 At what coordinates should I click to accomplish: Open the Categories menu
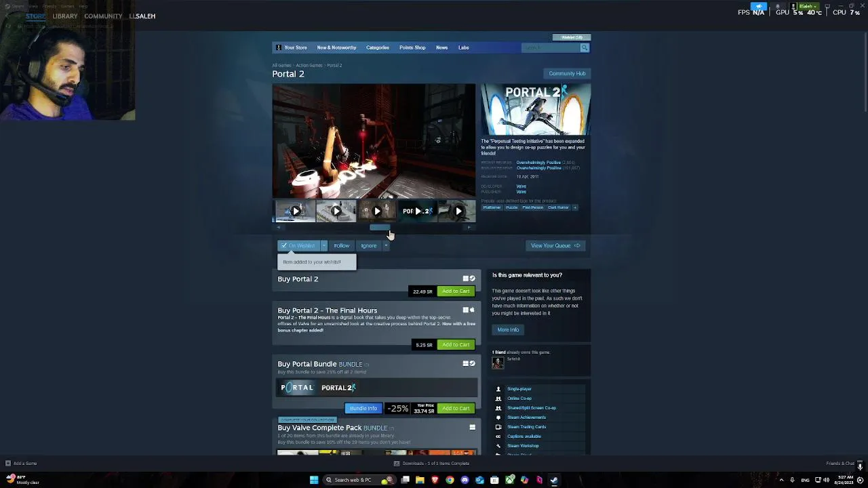[378, 47]
